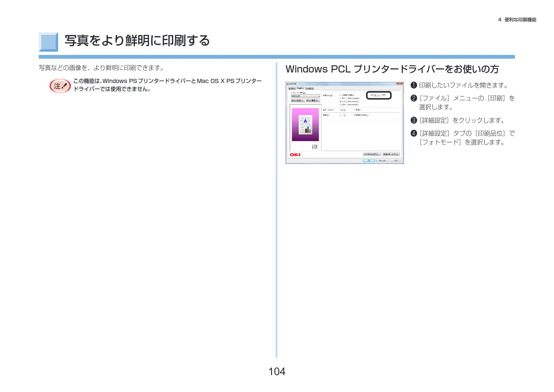554x392 pixels.
Task: Select the はやい quality radio button
Action: point(341,105)
